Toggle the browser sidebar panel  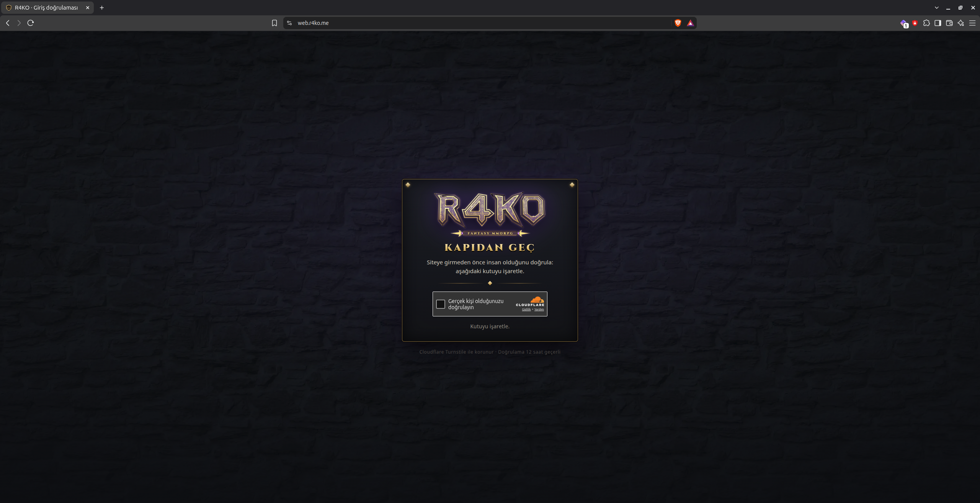tap(938, 23)
